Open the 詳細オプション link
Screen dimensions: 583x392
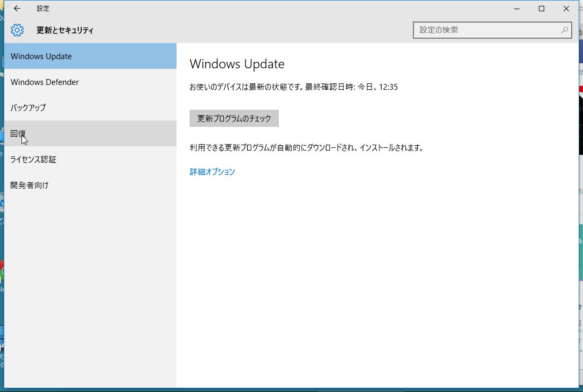click(x=212, y=172)
